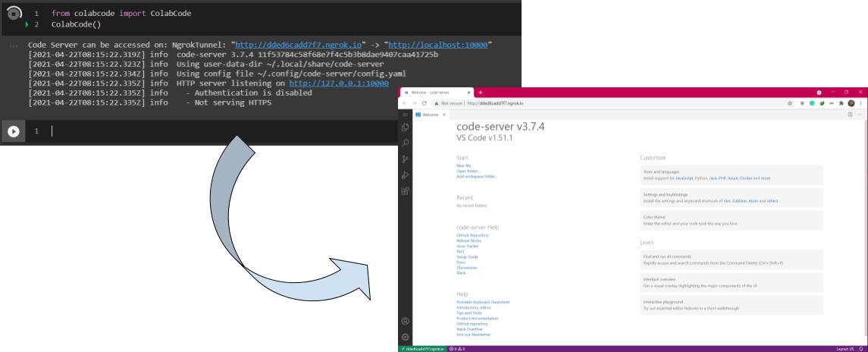The image size is (868, 352).
Task: Reload the browser page
Action: [424, 103]
